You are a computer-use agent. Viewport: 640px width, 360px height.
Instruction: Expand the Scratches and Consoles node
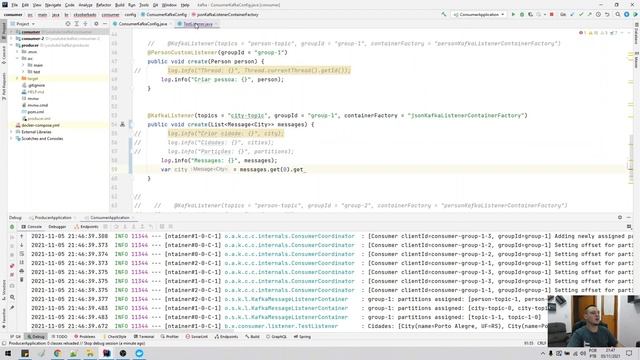click(x=12, y=139)
